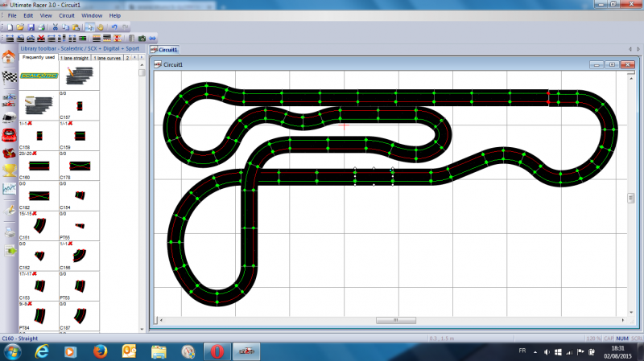Click the gold trophy sidebar icon
The height and width of the screenshot is (361, 644).
(x=9, y=168)
